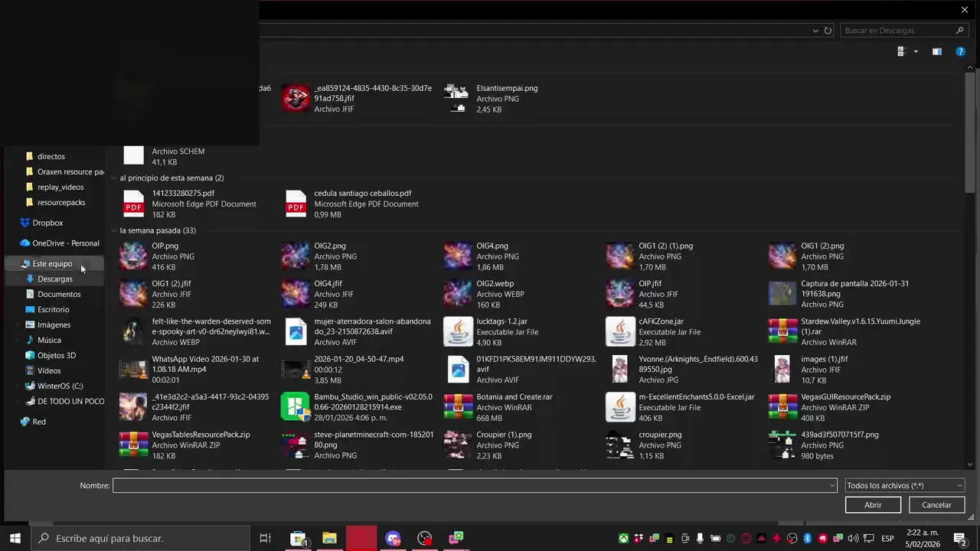Toggle the preview pane icon
This screenshot has width=980, height=551.
point(936,51)
